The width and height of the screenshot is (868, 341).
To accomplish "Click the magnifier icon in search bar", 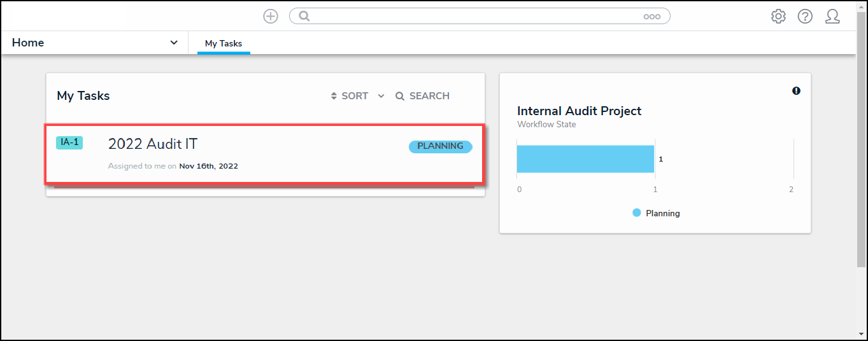I will pyautogui.click(x=304, y=17).
